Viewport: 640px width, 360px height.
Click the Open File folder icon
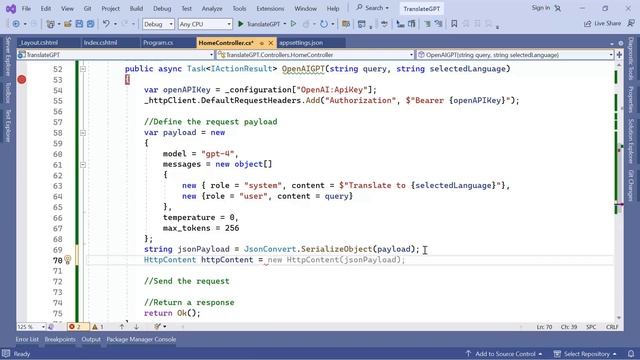(x=68, y=24)
